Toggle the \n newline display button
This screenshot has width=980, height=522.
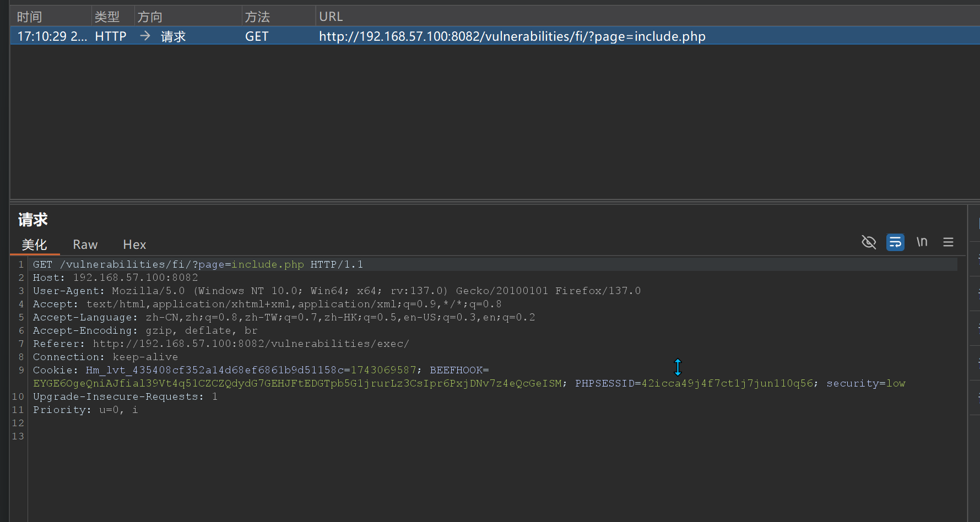tap(922, 242)
